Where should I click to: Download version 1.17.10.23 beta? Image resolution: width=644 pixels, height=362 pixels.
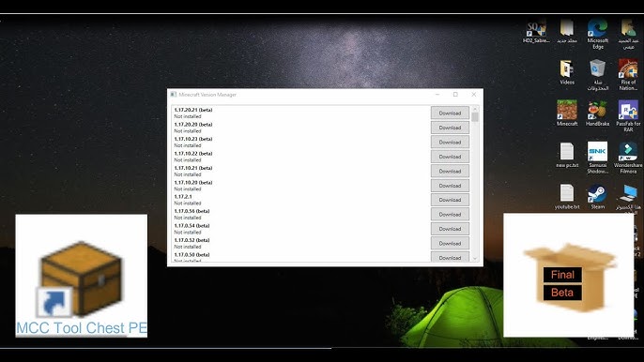click(x=450, y=142)
